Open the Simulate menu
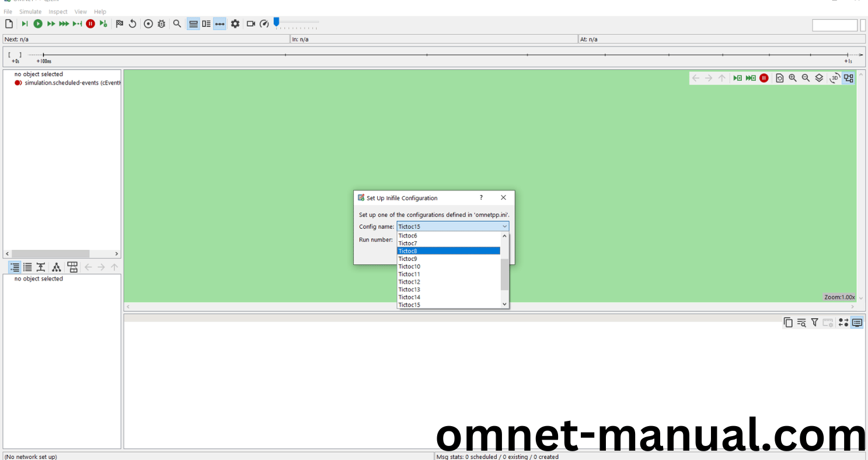The height and width of the screenshot is (460, 868). tap(30, 12)
